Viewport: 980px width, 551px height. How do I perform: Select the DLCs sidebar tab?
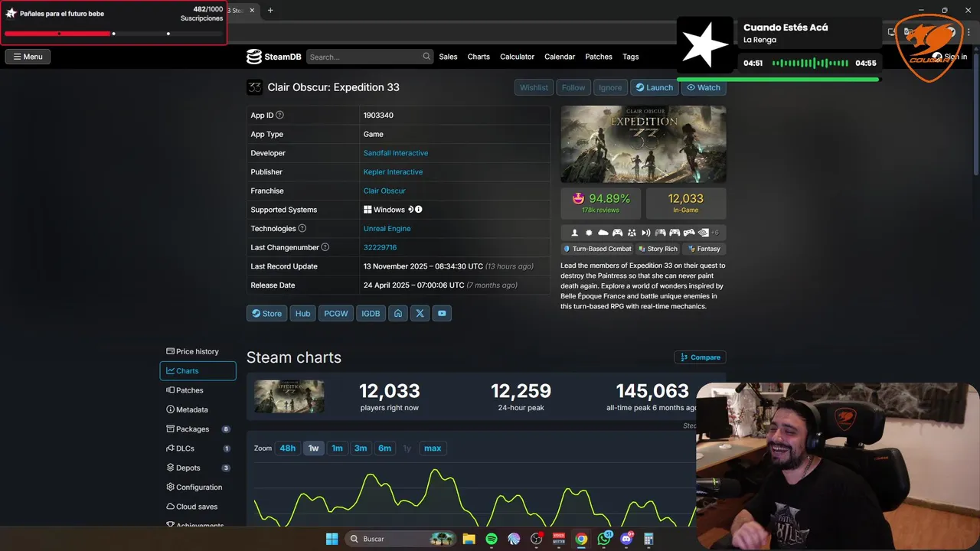point(198,448)
